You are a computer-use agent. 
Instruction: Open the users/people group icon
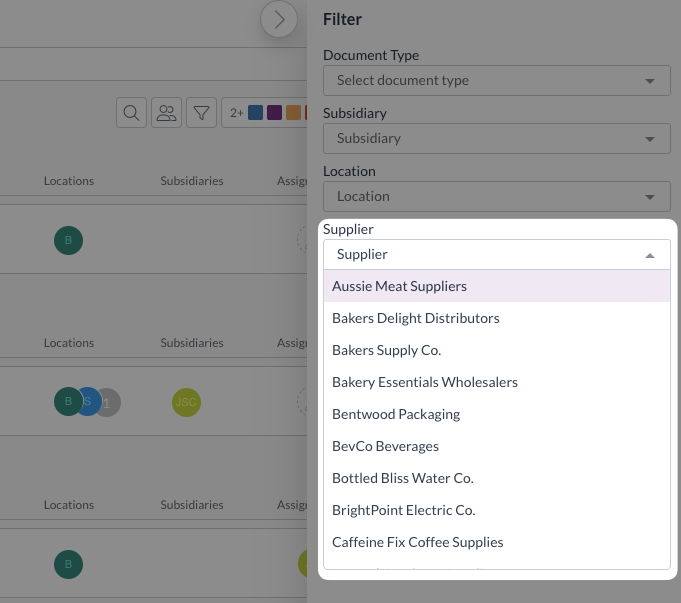point(166,113)
